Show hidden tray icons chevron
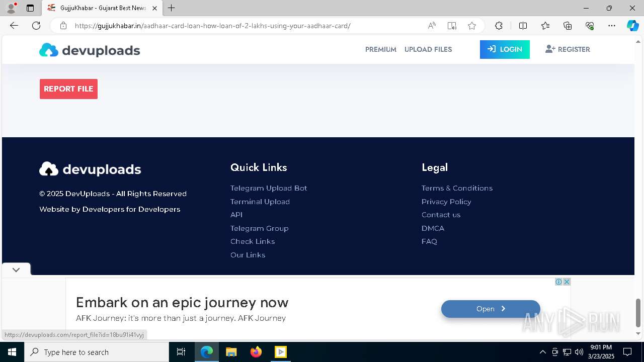The height and width of the screenshot is (362, 644). (x=542, y=352)
